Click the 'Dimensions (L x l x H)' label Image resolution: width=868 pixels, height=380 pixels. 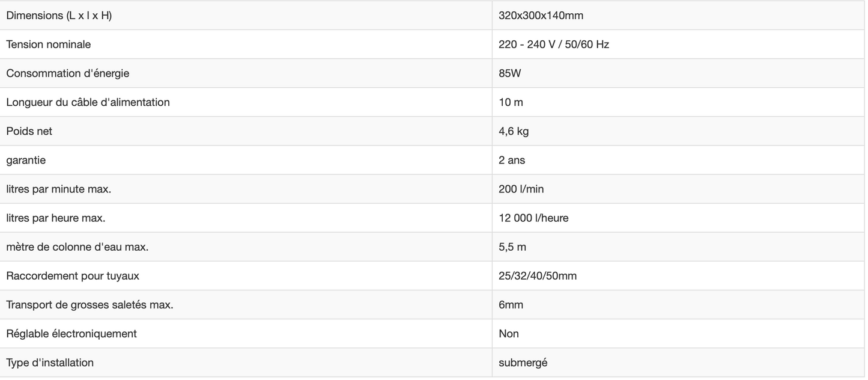point(59,16)
